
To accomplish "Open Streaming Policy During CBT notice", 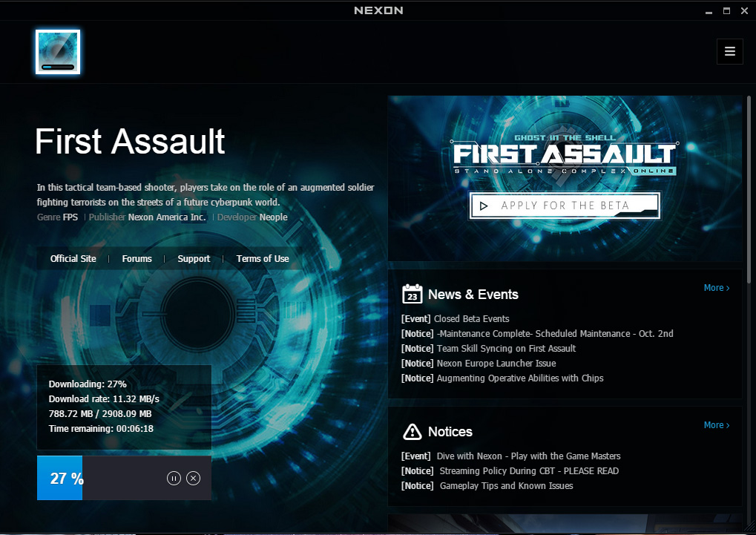I will [x=529, y=471].
